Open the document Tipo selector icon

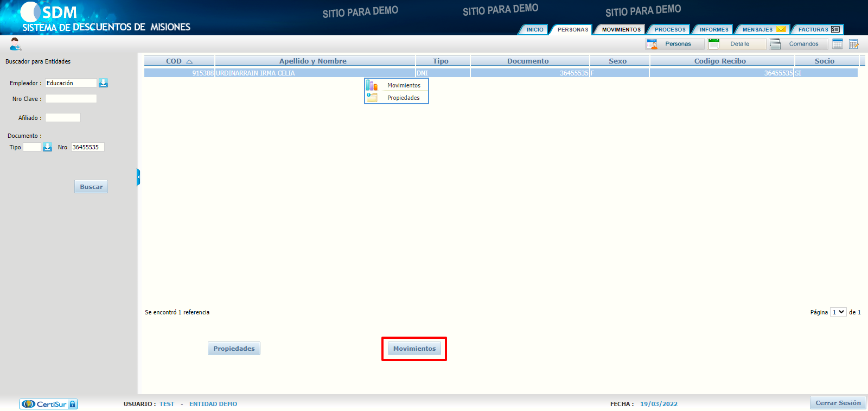pos(47,147)
